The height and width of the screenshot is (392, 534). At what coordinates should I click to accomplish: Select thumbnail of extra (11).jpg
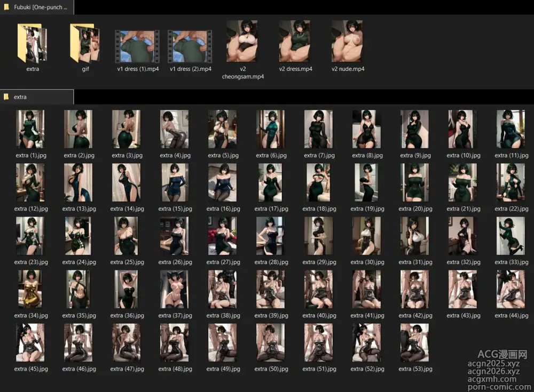511,129
